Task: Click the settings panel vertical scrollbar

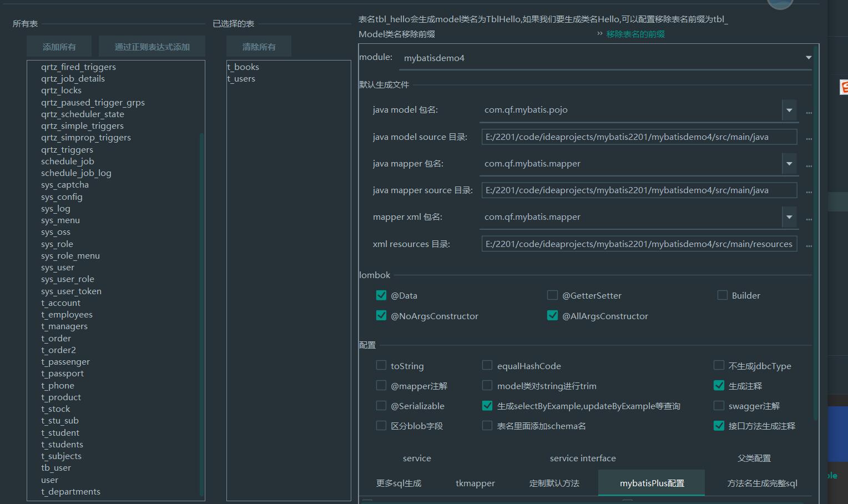Action: pos(815,233)
